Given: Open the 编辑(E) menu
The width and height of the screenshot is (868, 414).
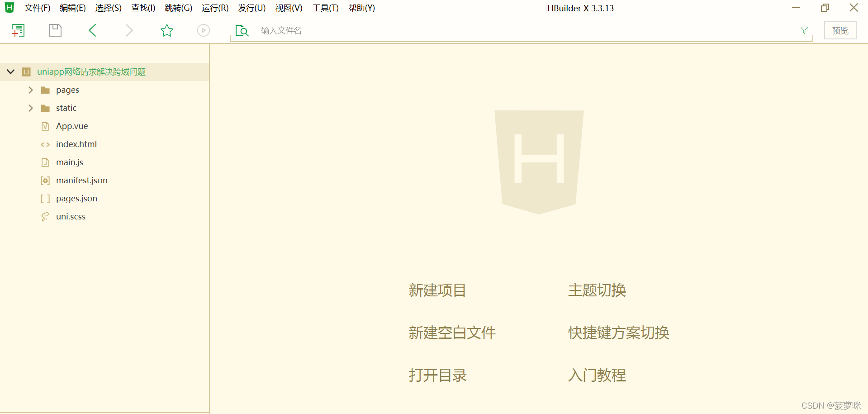Looking at the screenshot, I should point(73,8).
